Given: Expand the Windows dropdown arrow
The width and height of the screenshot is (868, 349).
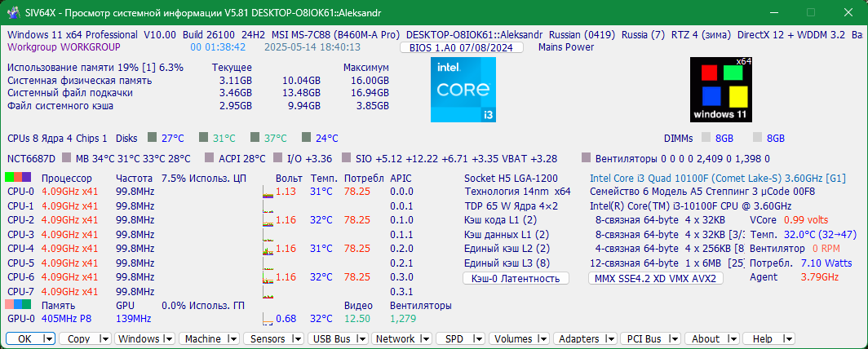Looking at the screenshot, I should (x=168, y=338).
